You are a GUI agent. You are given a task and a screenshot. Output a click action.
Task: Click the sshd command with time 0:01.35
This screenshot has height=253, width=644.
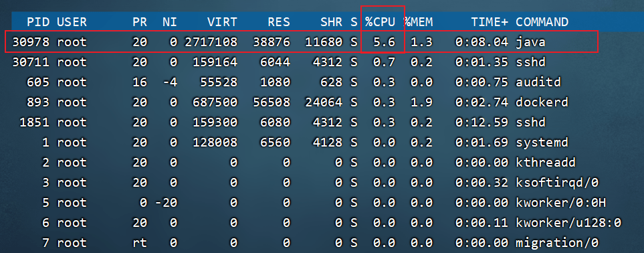[x=530, y=62]
